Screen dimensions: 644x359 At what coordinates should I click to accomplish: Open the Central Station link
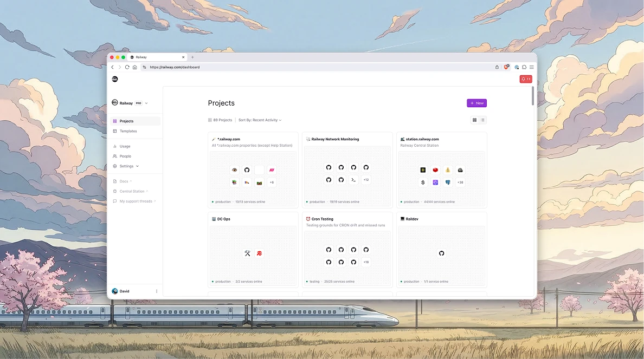pyautogui.click(x=131, y=191)
